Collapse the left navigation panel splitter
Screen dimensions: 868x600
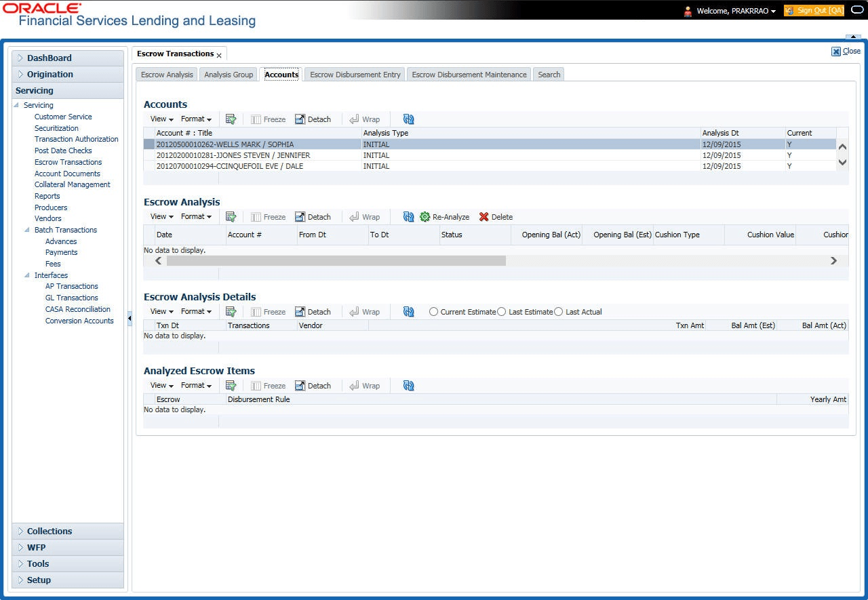click(130, 319)
